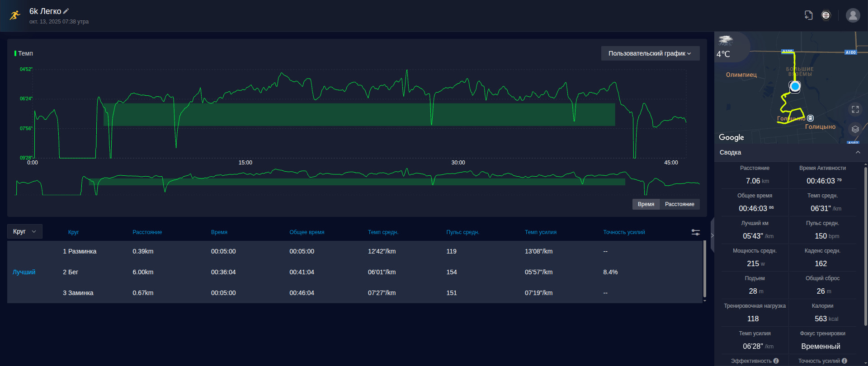
Task: Open the export file icon in header
Action: 808,15
